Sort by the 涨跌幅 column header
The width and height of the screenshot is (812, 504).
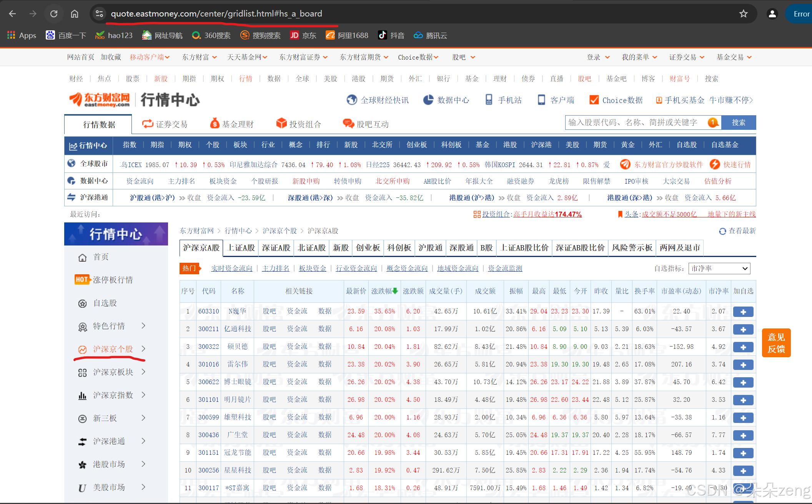click(384, 291)
